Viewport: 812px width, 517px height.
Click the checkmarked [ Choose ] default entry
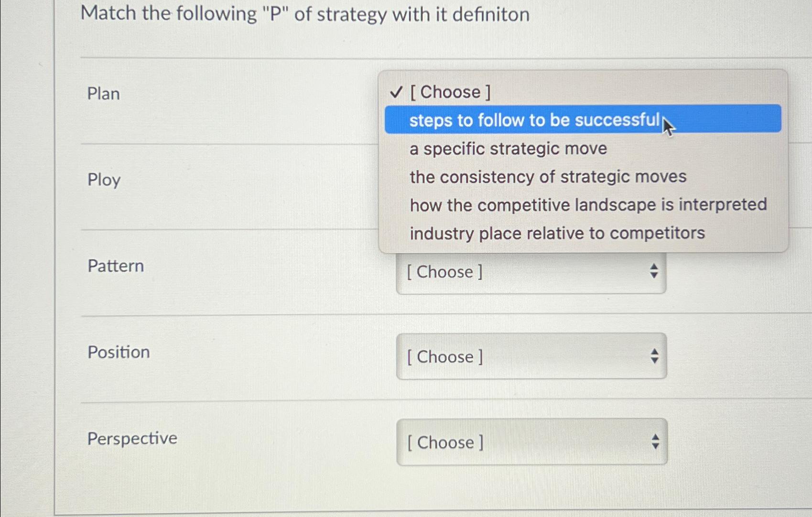[451, 92]
